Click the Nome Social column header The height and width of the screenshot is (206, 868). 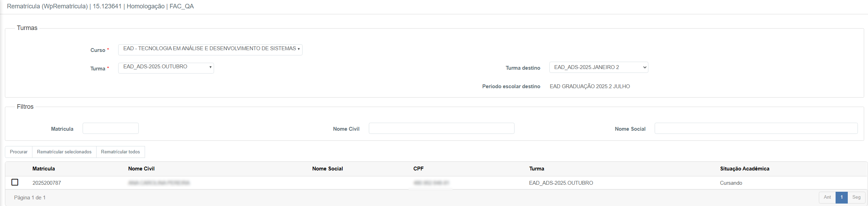(x=327, y=169)
